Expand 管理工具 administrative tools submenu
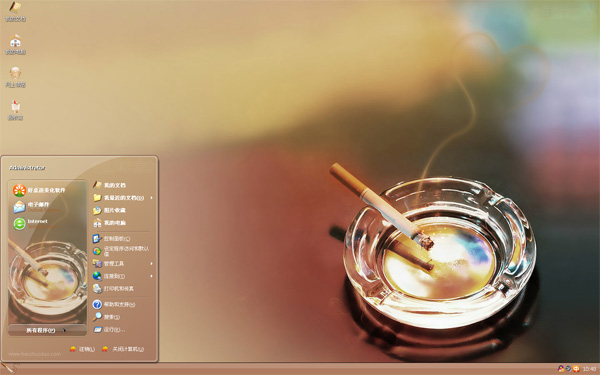 pos(123,264)
